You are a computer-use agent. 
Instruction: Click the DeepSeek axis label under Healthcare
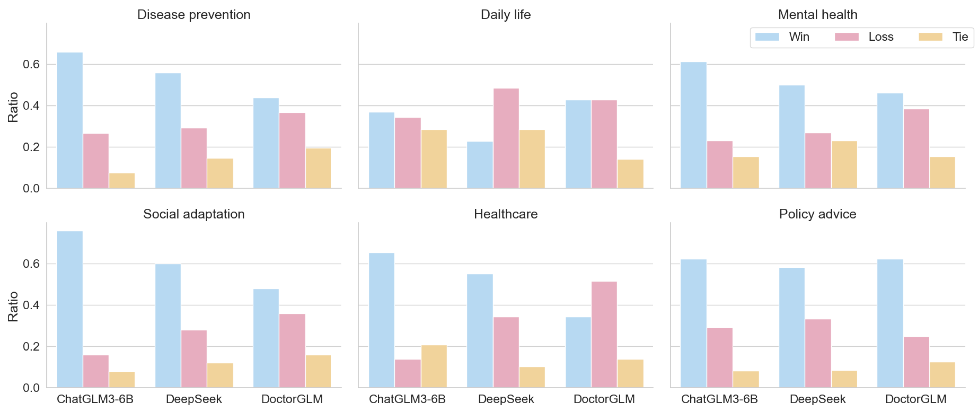point(506,399)
